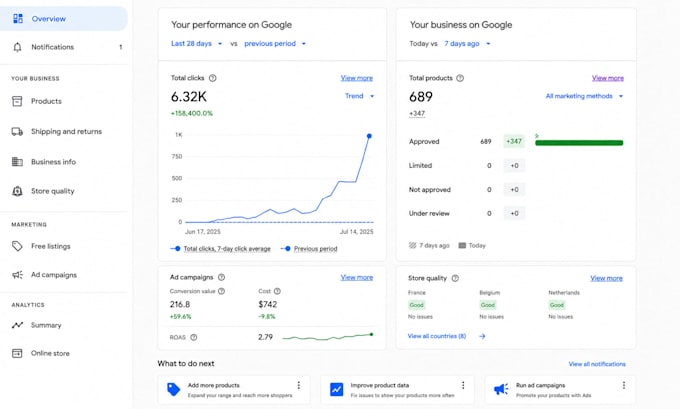Click the +347 badge in Approved row
Viewport: 680px width, 409px height.
click(514, 141)
